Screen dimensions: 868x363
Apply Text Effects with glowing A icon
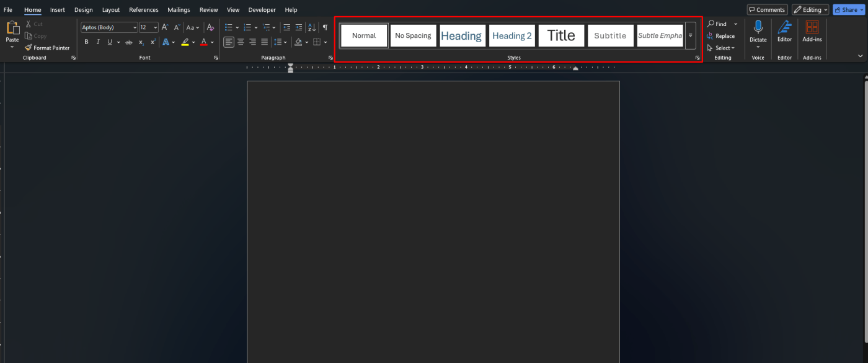click(166, 42)
